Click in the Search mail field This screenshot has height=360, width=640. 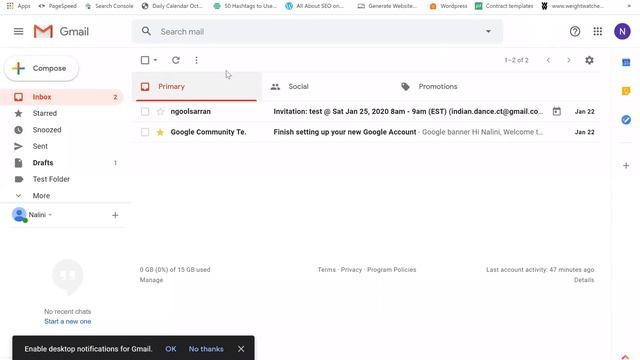click(317, 31)
